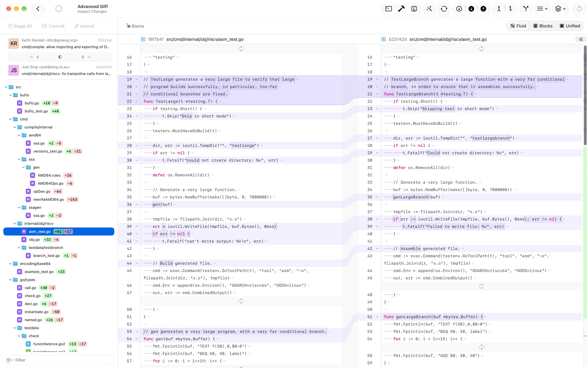The height and width of the screenshot is (368, 588).
Task: Toggle half-circle swap between A and B
Action: pyautogui.click(x=60, y=57)
